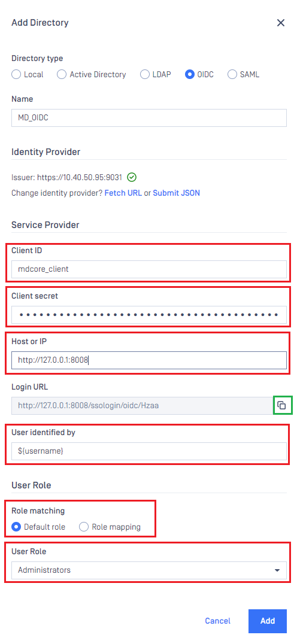The image size is (297, 644).
Task: Click the Client ID input field
Action: click(x=148, y=269)
